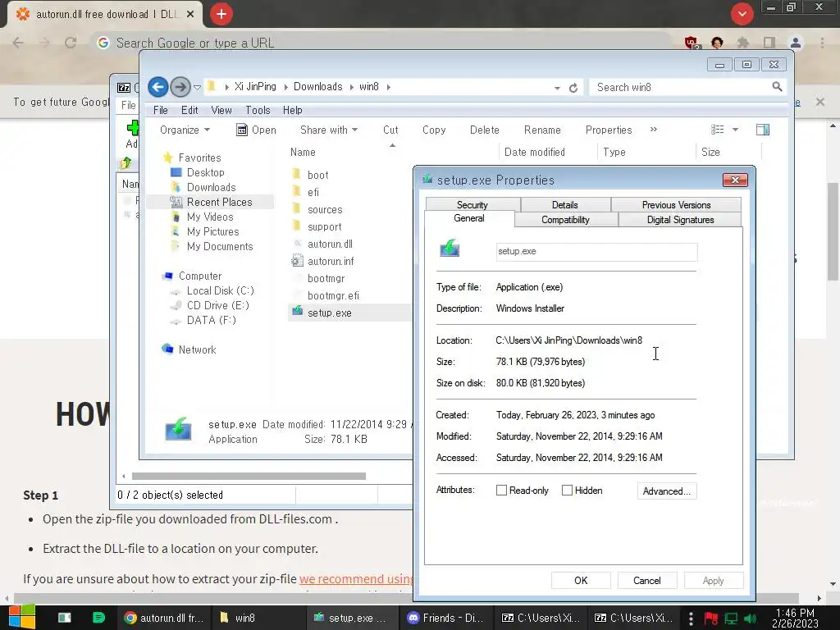Viewport: 840px width, 630px height.
Task: Click the browser new tab plus button
Action: click(221, 14)
